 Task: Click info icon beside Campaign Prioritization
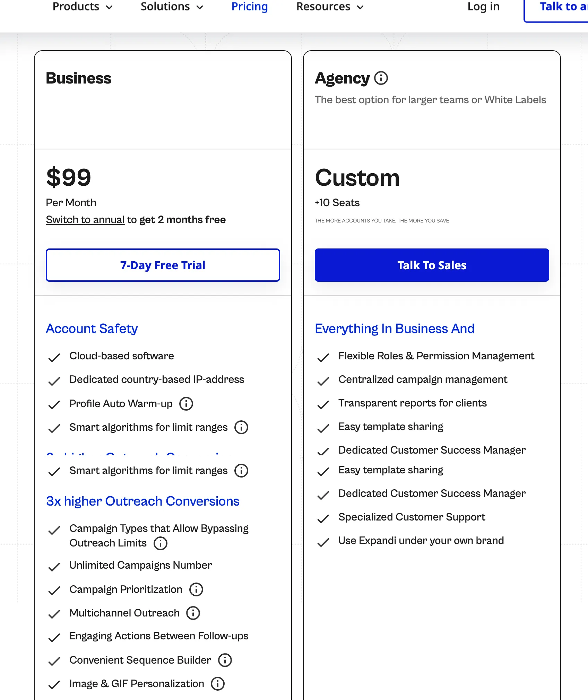click(x=196, y=589)
